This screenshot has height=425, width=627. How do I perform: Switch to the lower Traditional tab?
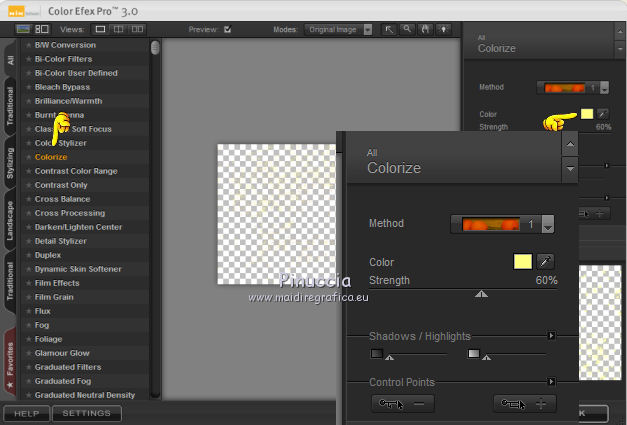pyautogui.click(x=10, y=281)
